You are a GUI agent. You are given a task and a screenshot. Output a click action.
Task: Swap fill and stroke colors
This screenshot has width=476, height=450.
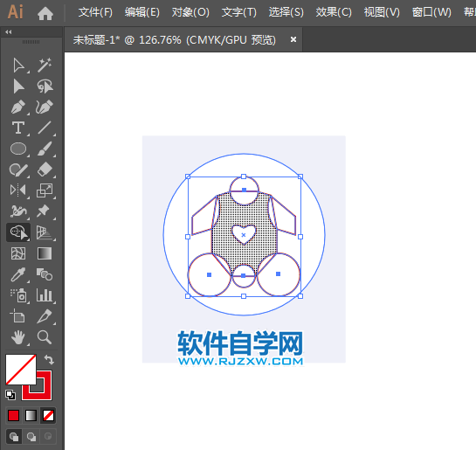(49, 359)
